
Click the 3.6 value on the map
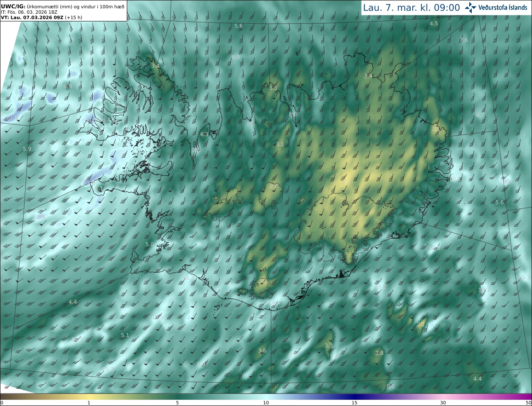click(262, 351)
